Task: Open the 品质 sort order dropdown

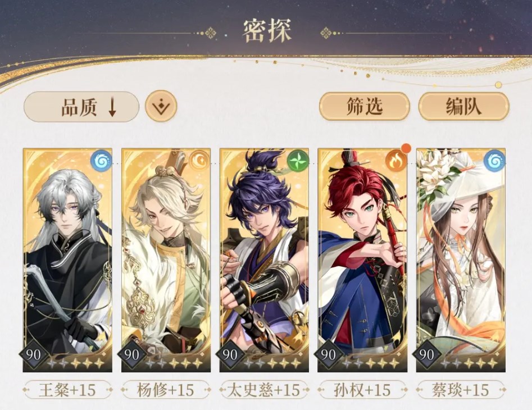Action: [x=81, y=107]
